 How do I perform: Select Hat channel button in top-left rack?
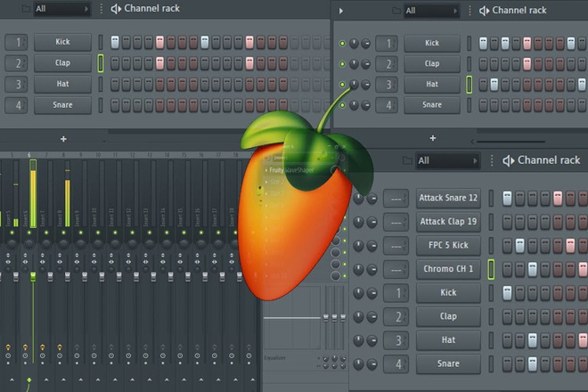62,84
